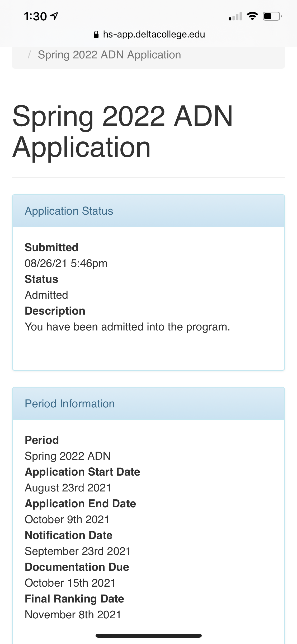
Task: Tap the lock icon in the address bar
Action: click(96, 34)
